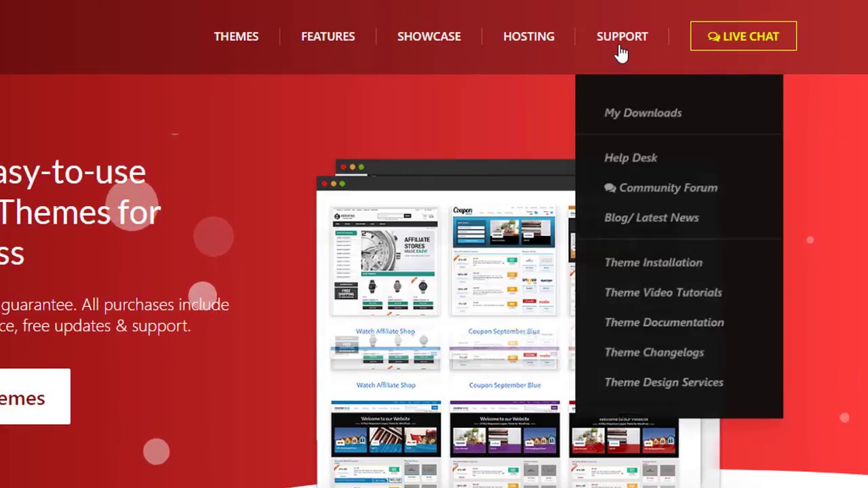Click the chat bubble icon in Live Chat
Viewport: 868px width, 488px height.
click(x=713, y=37)
